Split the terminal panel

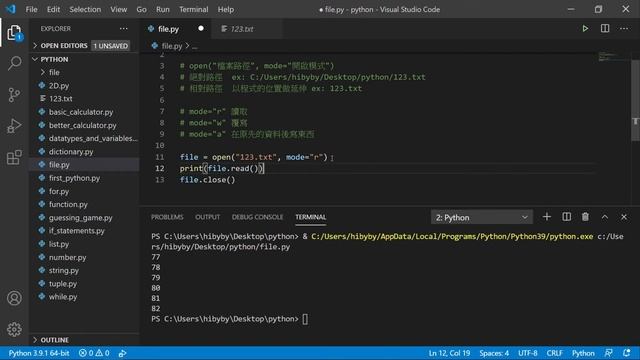(x=567, y=217)
